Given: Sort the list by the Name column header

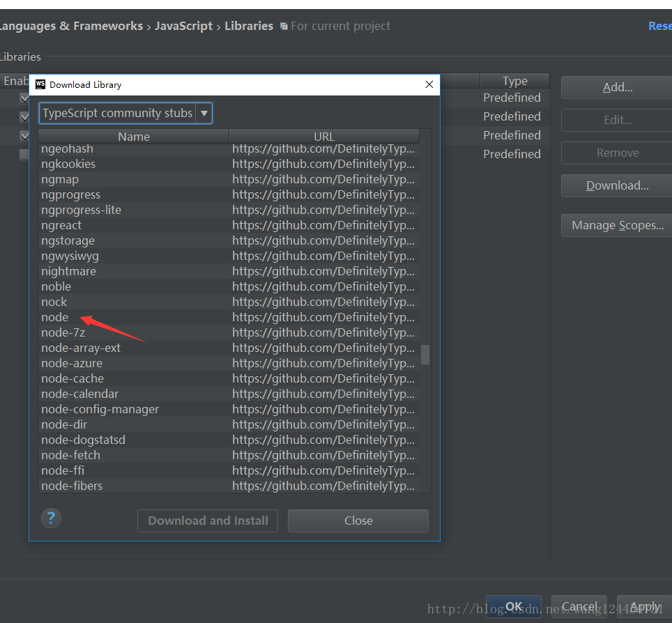Looking at the screenshot, I should click(x=134, y=137).
